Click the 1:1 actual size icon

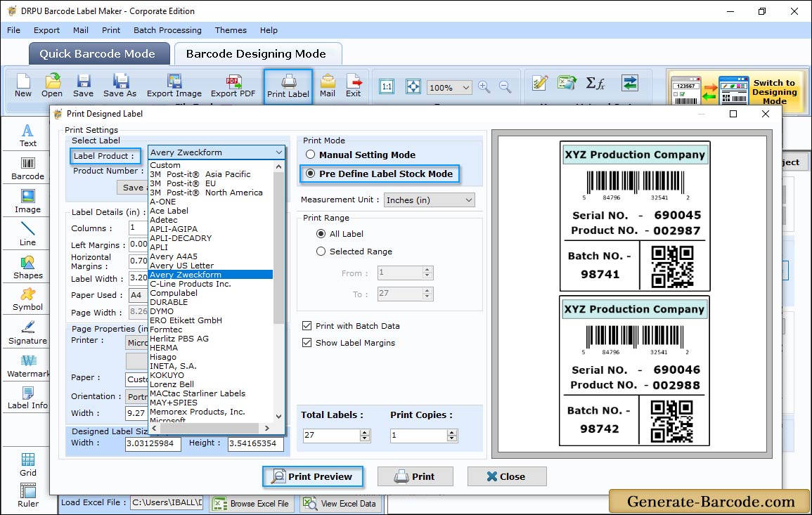387,86
